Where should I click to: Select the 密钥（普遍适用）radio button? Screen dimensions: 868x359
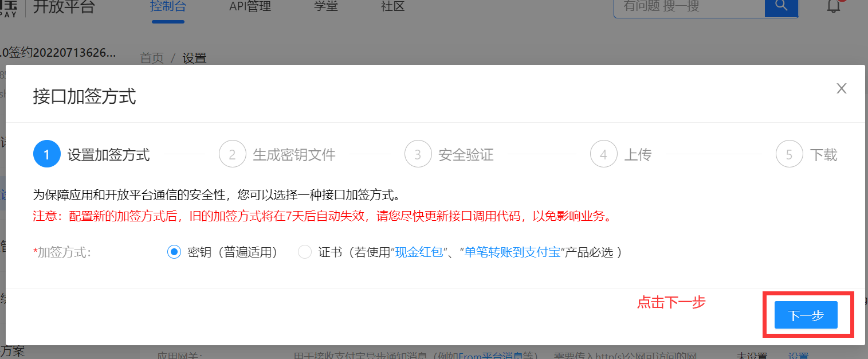point(174,252)
